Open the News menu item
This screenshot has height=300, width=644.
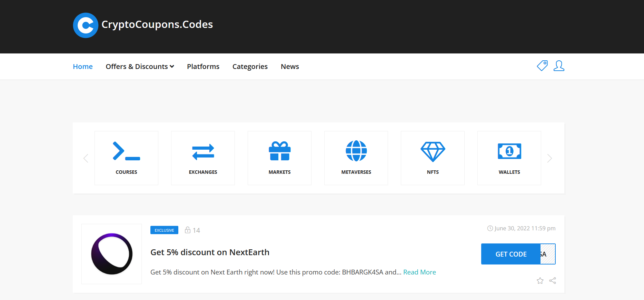pos(290,67)
